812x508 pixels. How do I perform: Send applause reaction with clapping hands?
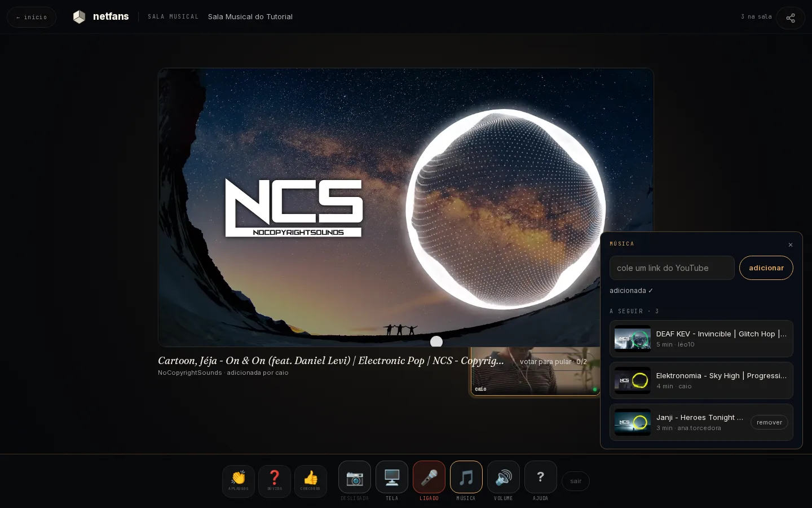pyautogui.click(x=239, y=481)
